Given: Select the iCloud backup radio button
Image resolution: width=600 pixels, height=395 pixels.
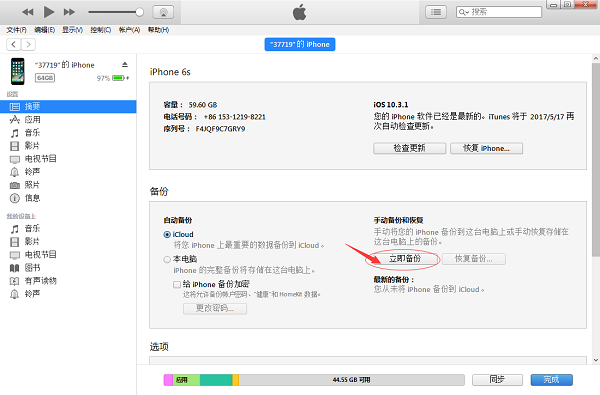Looking at the screenshot, I should click(167, 235).
